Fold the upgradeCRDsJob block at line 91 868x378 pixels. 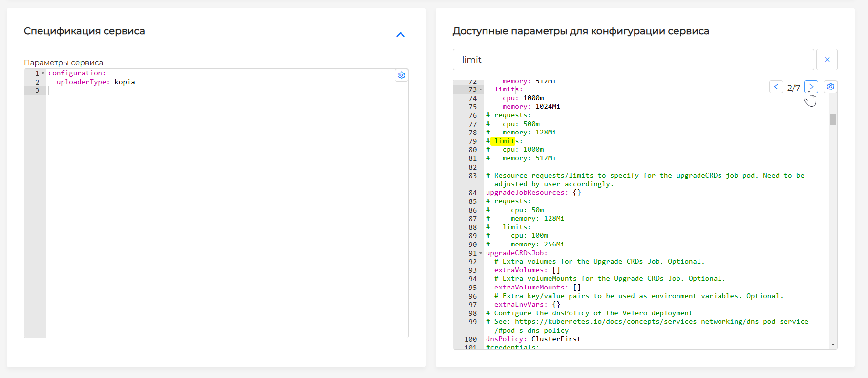[481, 253]
